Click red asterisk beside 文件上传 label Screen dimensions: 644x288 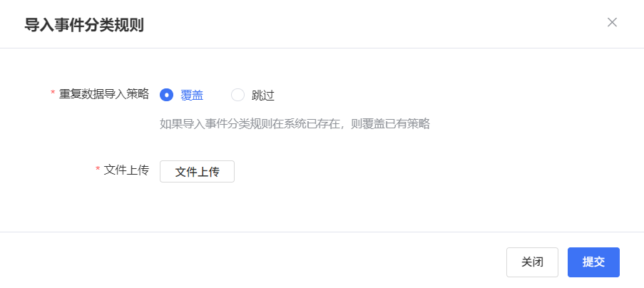98,169
